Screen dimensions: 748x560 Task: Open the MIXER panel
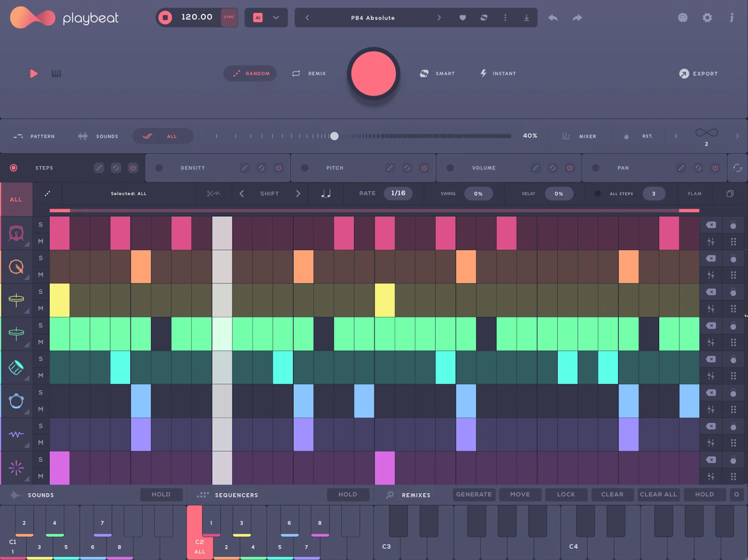tap(579, 136)
